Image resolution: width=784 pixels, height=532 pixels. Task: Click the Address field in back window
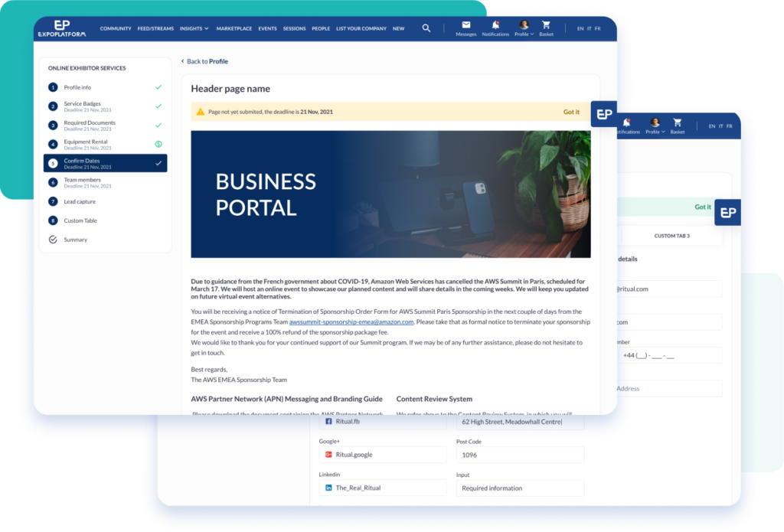(669, 389)
